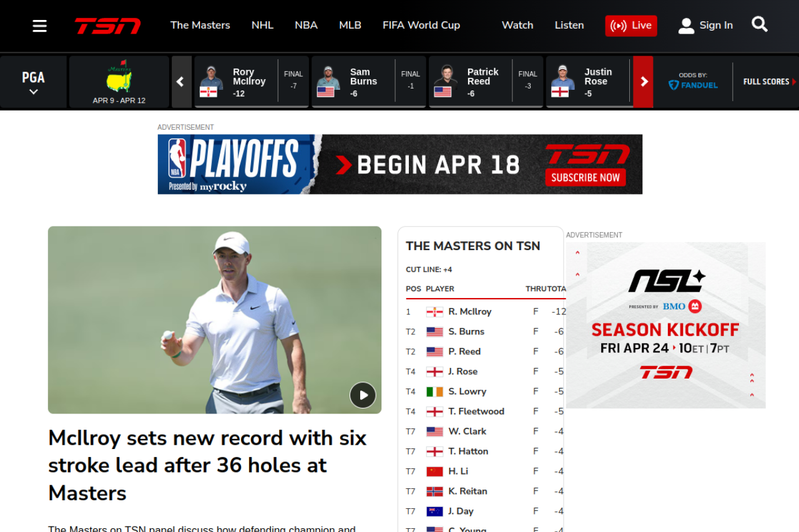Image resolution: width=799 pixels, height=532 pixels.
Task: Click the NSL Season Kickoff advertisement
Action: (665, 325)
